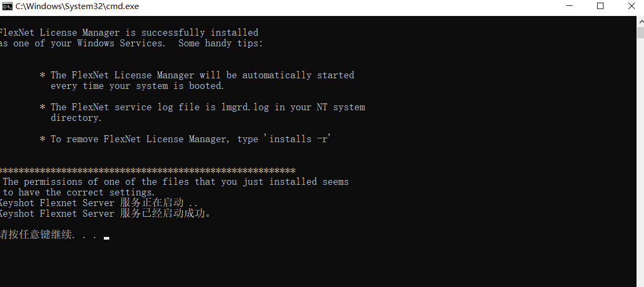Click the 服务已经启动成功 status line
Image resolution: width=644 pixels, height=287 pixels.
coord(105,214)
